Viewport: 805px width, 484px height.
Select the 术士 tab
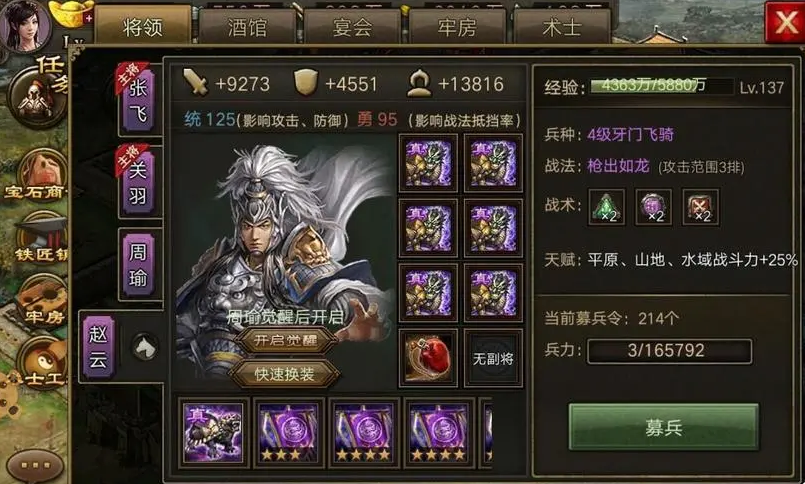562,27
